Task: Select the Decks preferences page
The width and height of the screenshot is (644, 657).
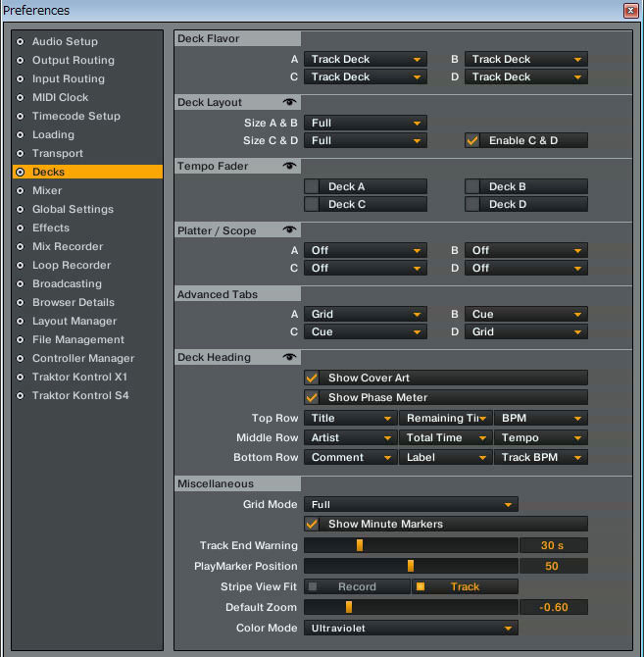Action: (x=87, y=172)
